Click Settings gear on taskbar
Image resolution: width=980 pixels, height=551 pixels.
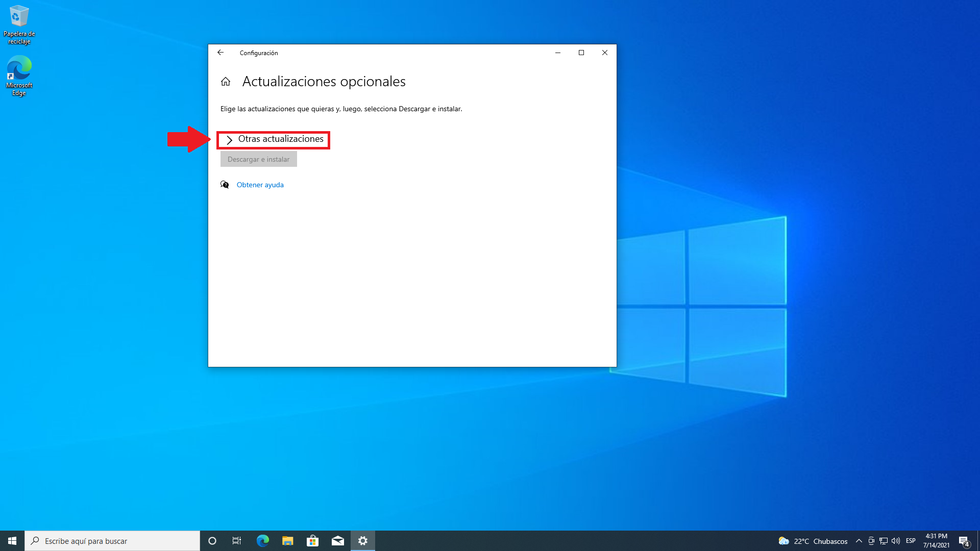click(x=363, y=541)
